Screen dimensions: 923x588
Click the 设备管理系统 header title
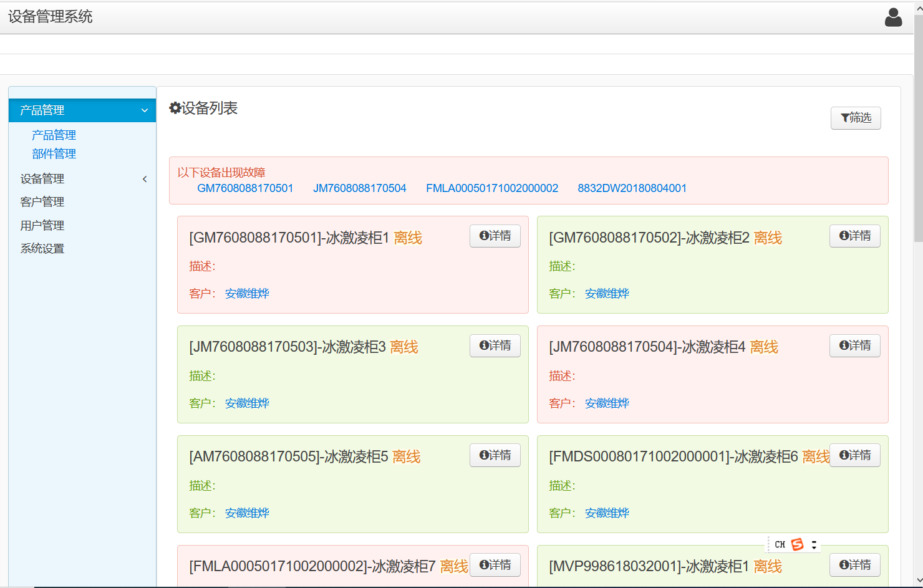50,17
